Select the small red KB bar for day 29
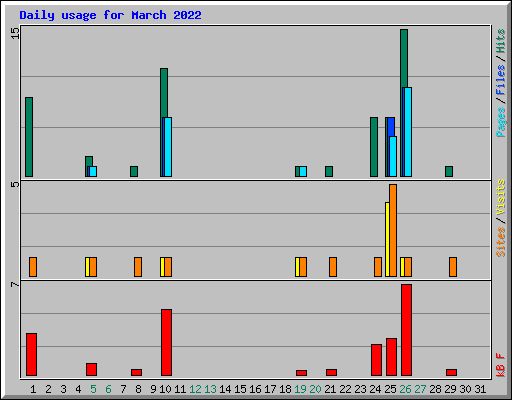512x400 pixels. (x=451, y=373)
